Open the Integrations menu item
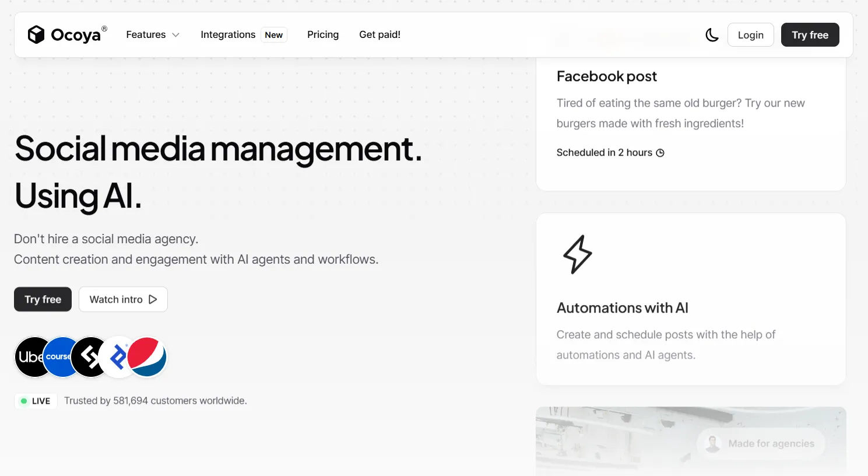 click(228, 35)
